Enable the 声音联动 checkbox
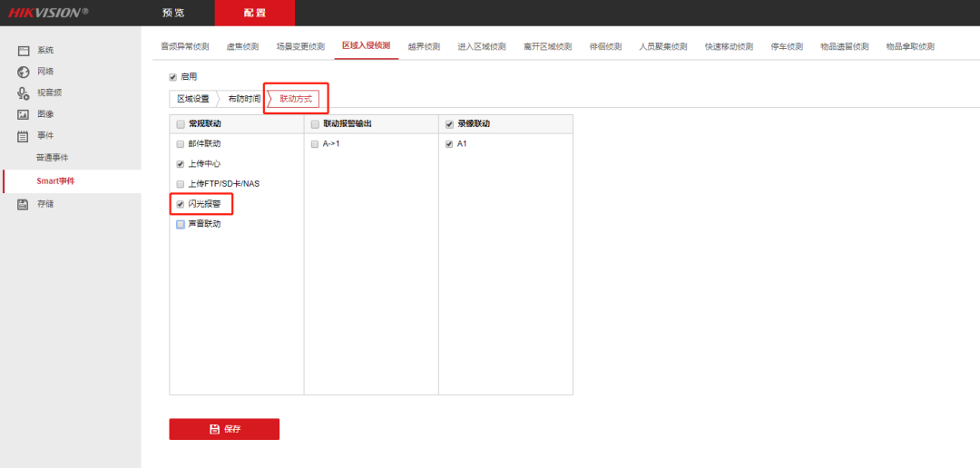The image size is (980, 468). tap(181, 224)
